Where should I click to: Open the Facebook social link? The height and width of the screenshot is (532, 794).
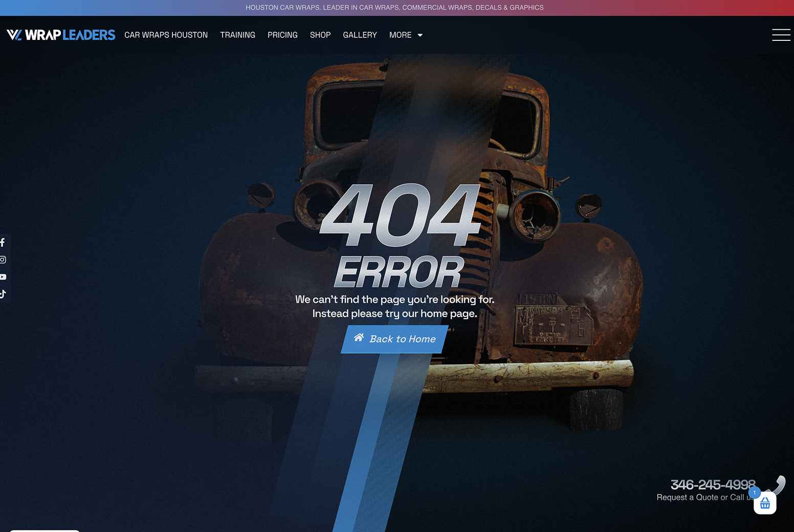[3, 242]
